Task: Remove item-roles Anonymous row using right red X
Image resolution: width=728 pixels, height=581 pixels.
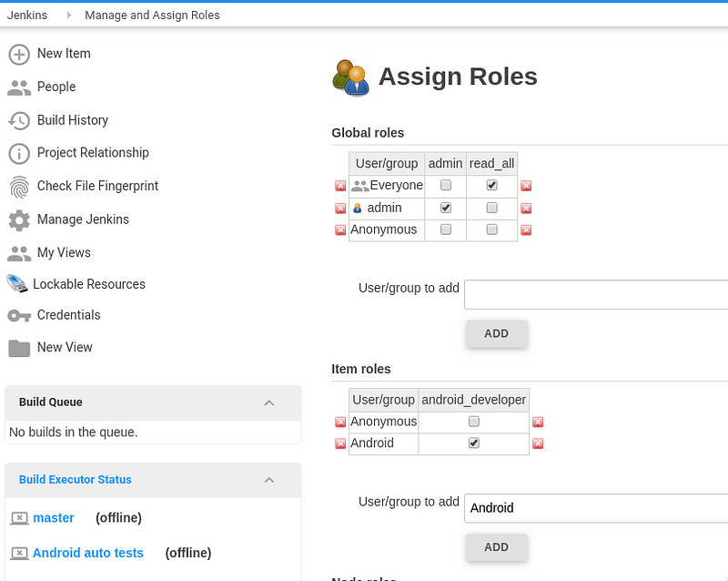Action: coord(538,422)
